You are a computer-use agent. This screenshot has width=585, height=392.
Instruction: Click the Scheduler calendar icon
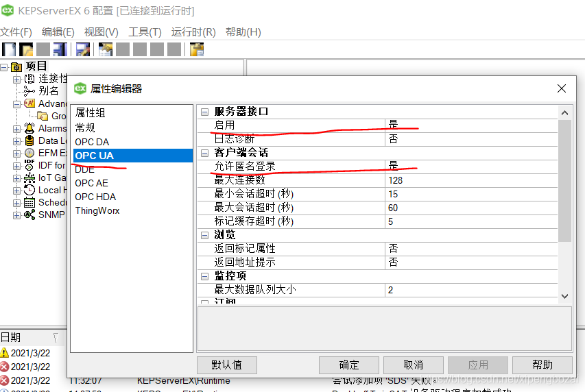click(29, 203)
